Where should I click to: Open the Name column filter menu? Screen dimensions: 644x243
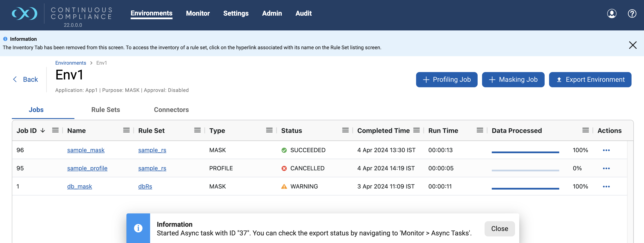(x=126, y=130)
